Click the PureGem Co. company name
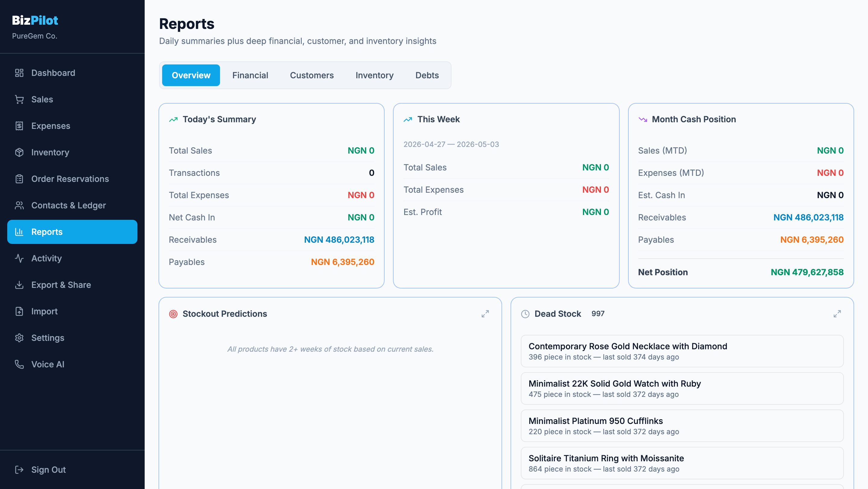The height and width of the screenshot is (489, 868). (x=35, y=36)
